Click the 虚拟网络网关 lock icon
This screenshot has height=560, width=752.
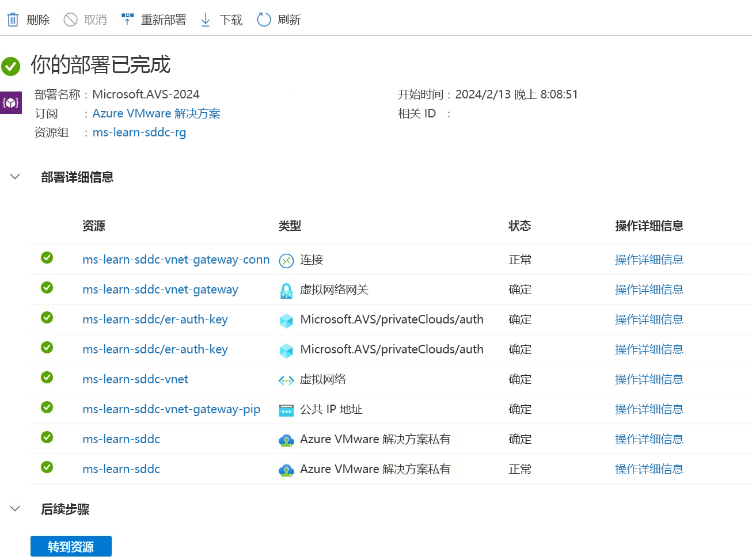pos(286,291)
